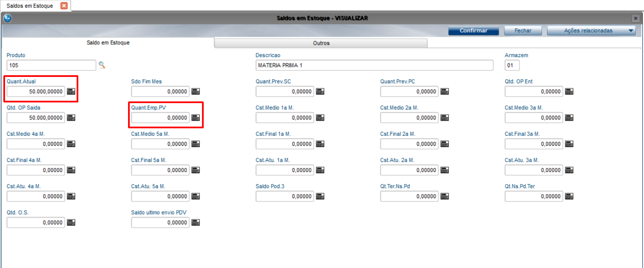Open calculator for Cst.Medio 4a M.
The height and width of the screenshot is (268, 644).
coord(71,144)
